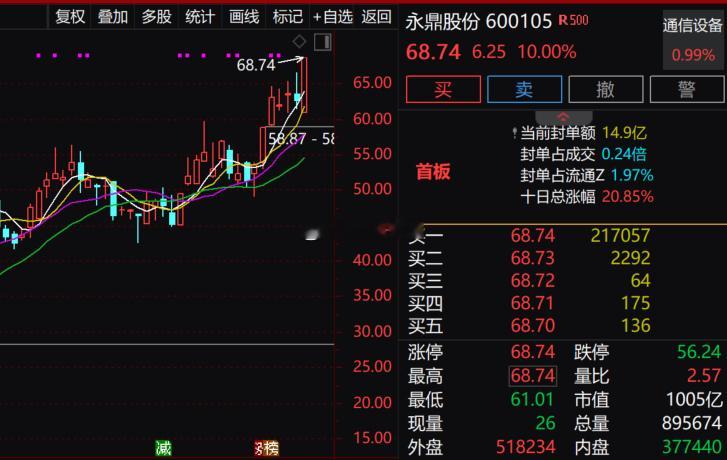Click the 十日总涨幅 20.85% row
Screen dimensions: 727x460
(587, 197)
